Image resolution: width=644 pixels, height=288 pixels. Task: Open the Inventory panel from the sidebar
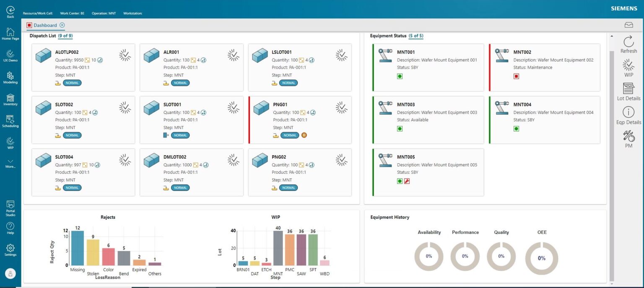10,100
